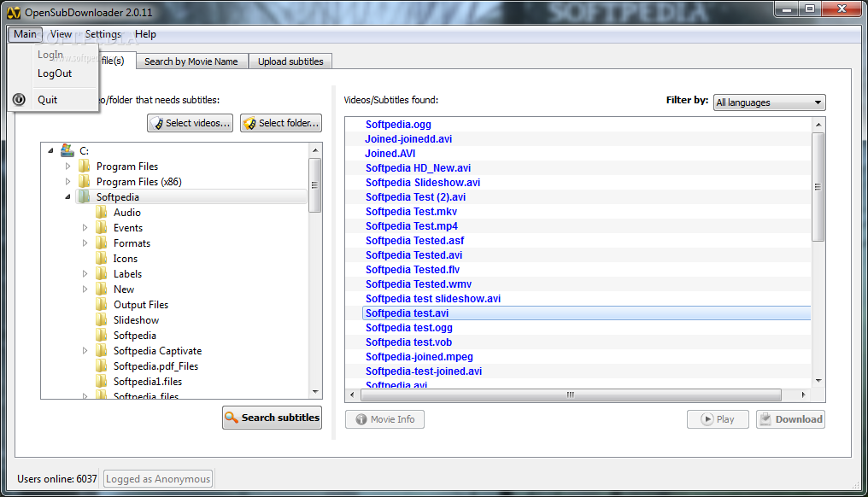Viewport: 868px width, 497px height.
Task: Click the Slideshow folder icon
Action: [x=102, y=320]
